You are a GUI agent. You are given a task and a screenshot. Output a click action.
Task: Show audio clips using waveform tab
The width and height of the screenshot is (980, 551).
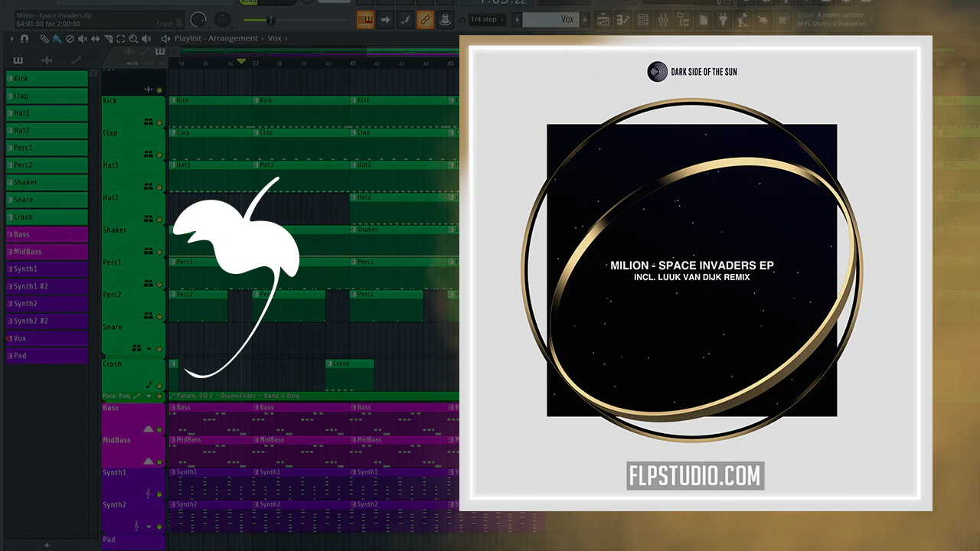click(47, 60)
